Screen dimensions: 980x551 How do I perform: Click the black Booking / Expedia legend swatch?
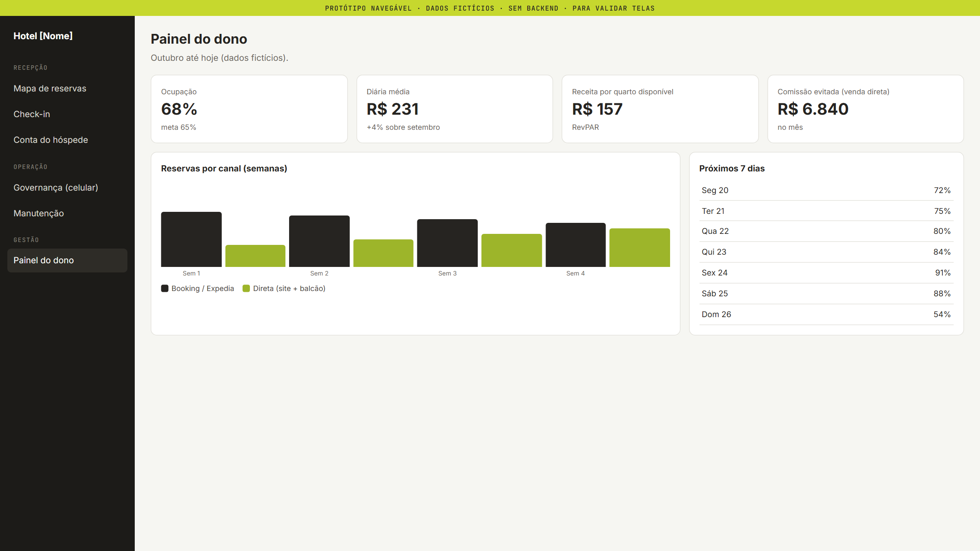tap(165, 289)
